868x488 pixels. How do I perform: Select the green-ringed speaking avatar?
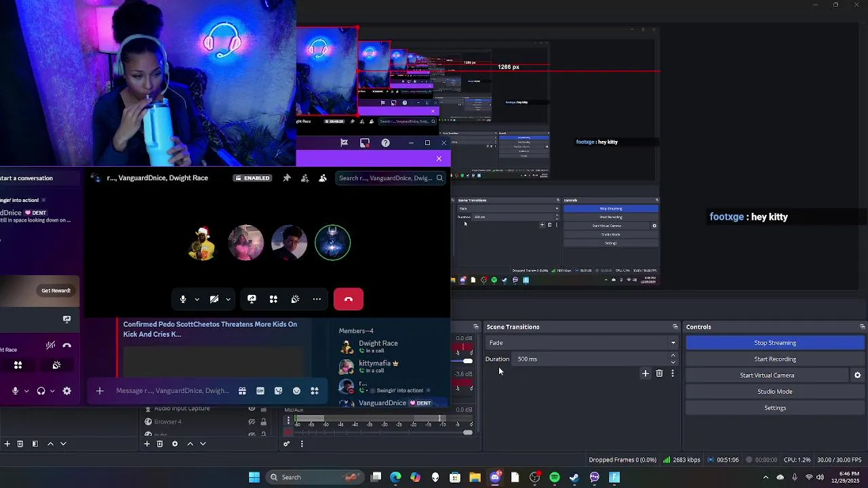pos(332,243)
